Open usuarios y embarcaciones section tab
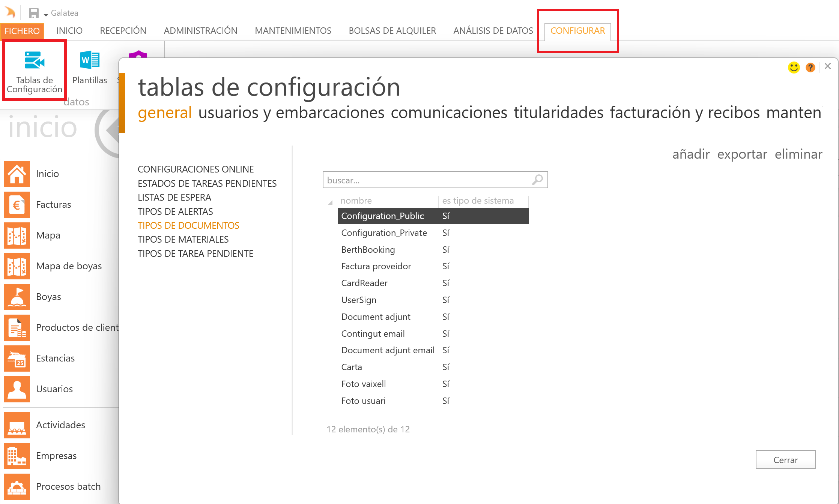 click(291, 112)
